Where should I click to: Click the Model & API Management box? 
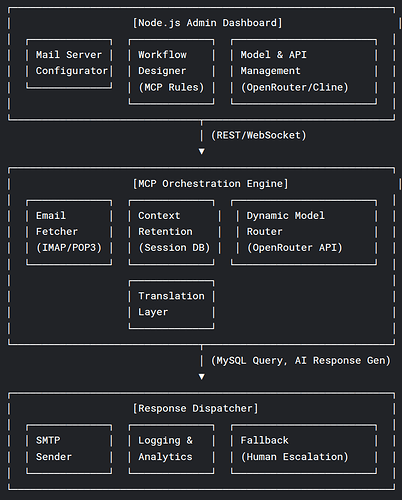[304, 72]
